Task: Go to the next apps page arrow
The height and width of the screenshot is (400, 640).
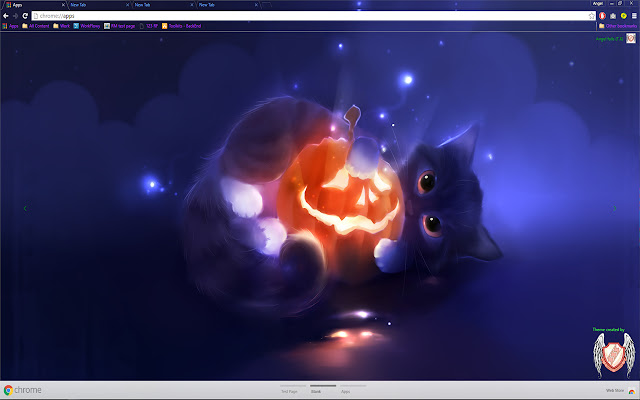Action: pyautogui.click(x=615, y=209)
